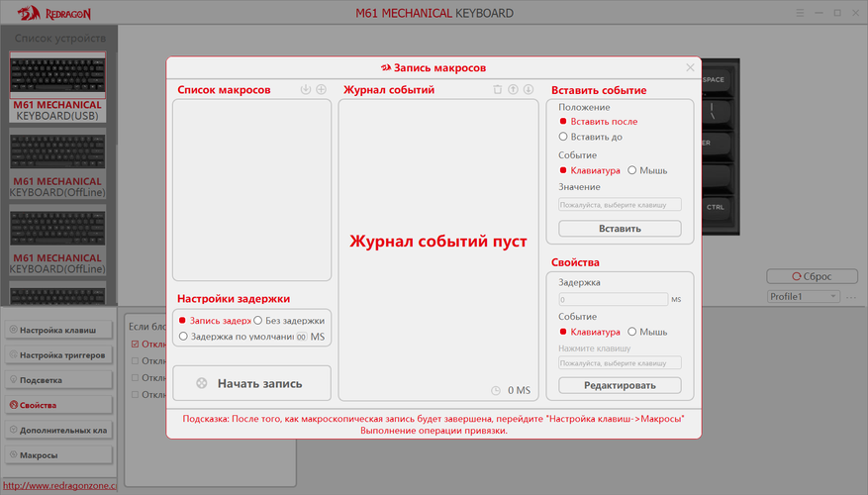Image resolution: width=868 pixels, height=495 pixels.
Task: Select the Вставить до radio option
Action: tap(563, 137)
